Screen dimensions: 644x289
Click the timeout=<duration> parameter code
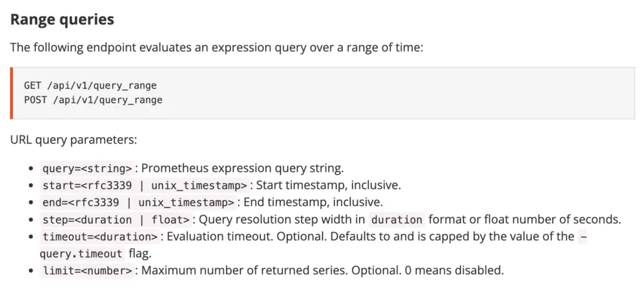100,237
